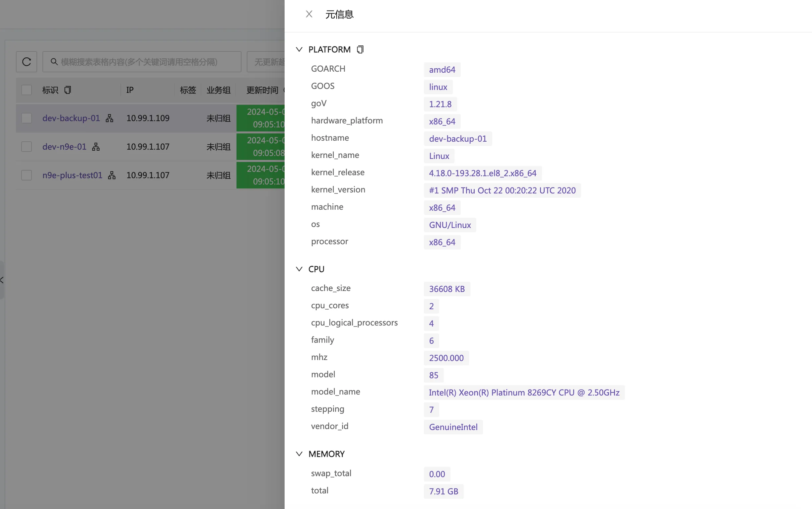
Task: Collapse the MEMORY section
Action: click(x=299, y=454)
